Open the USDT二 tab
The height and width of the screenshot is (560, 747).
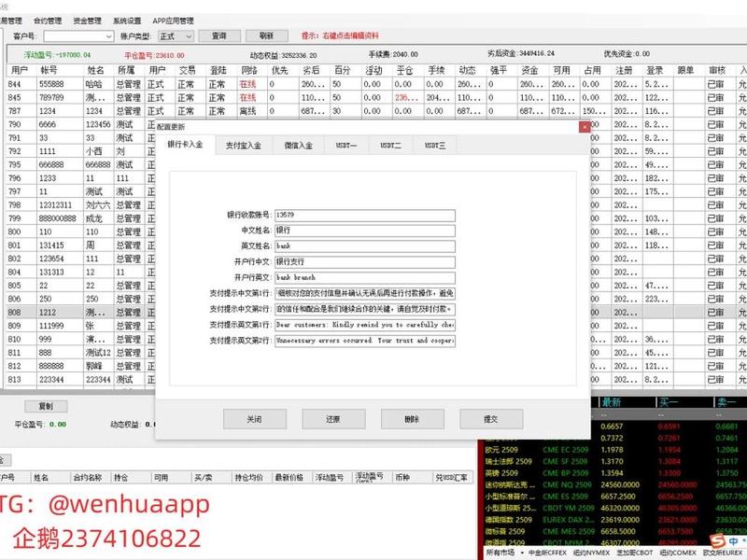point(390,146)
